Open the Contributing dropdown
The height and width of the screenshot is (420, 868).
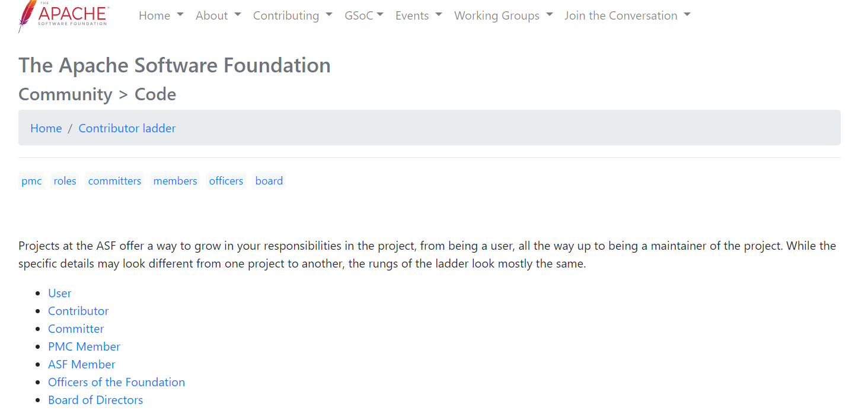coord(292,16)
